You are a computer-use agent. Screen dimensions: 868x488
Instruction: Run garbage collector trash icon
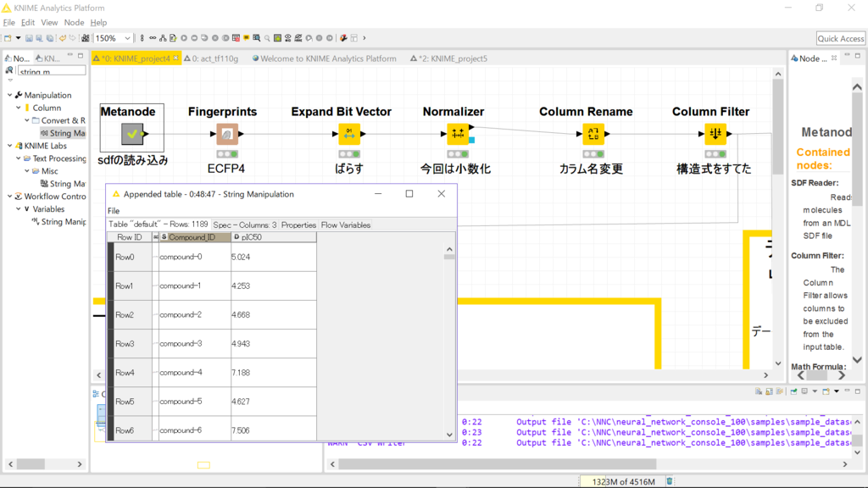670,481
